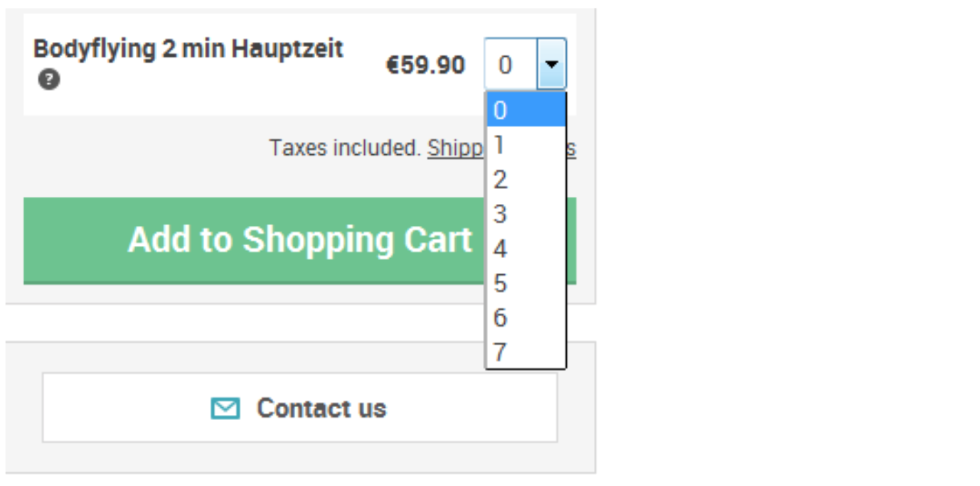The width and height of the screenshot is (980, 486).
Task: Click the Taxes included text
Action: (345, 148)
